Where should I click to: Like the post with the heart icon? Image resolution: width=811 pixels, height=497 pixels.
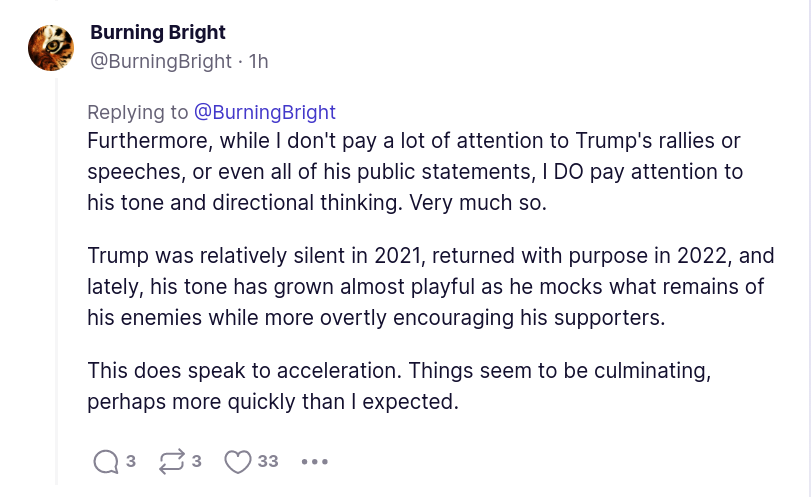click(237, 461)
